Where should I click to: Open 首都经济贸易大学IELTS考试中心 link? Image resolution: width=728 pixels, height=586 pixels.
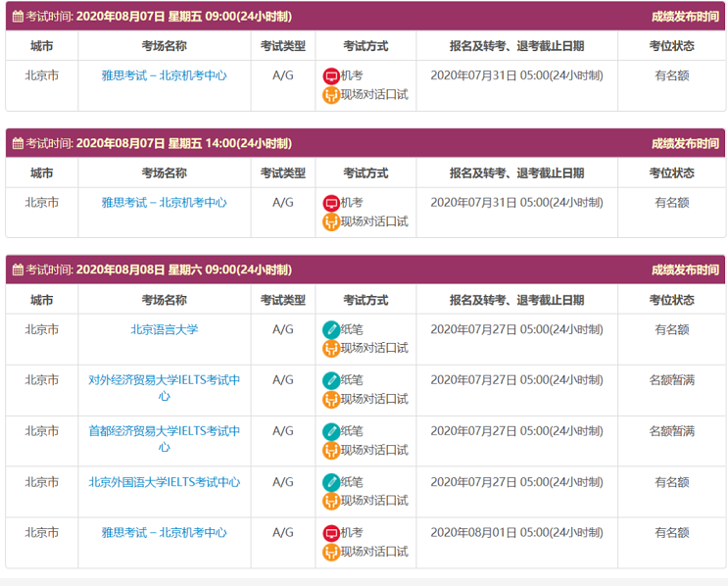click(164, 439)
